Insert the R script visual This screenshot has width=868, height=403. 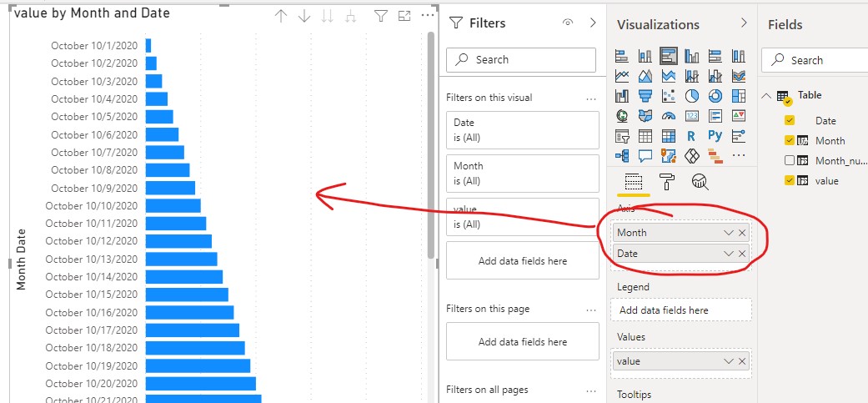click(x=692, y=136)
